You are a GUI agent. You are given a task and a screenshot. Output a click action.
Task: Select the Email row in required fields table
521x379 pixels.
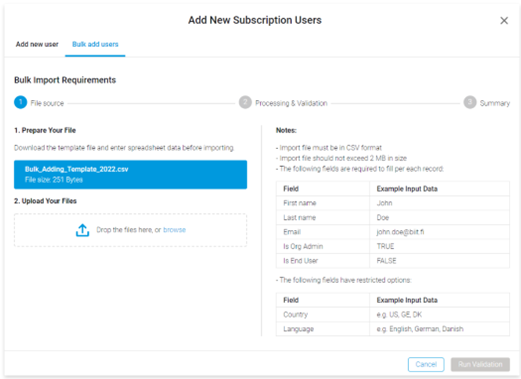point(393,232)
